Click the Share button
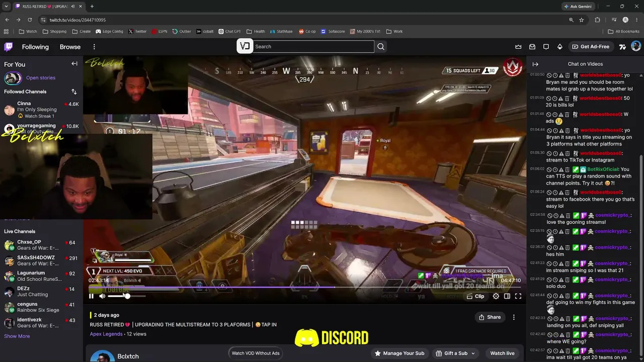Viewport: 644px width, 362px height. click(x=490, y=317)
